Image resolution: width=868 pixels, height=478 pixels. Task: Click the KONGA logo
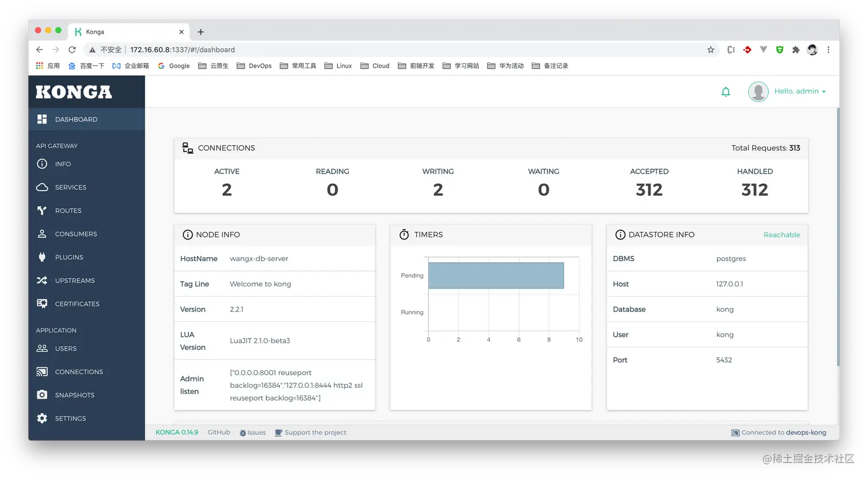(73, 92)
